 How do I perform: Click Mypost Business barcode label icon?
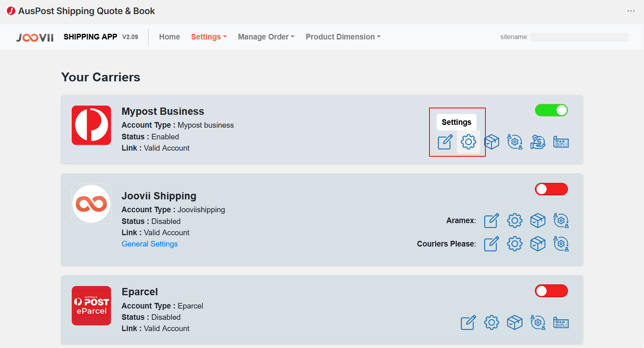click(561, 142)
